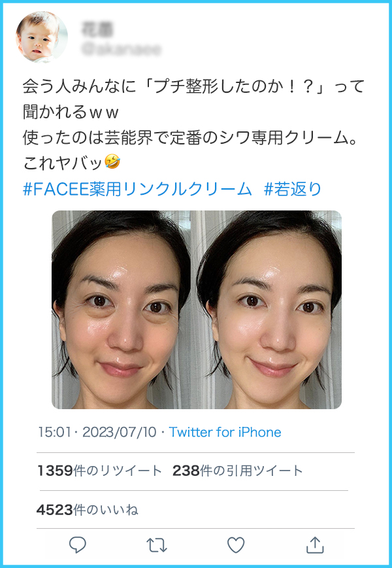The image size is (392, 568).
Task: Open the baby profile avatar
Action: click(x=42, y=37)
